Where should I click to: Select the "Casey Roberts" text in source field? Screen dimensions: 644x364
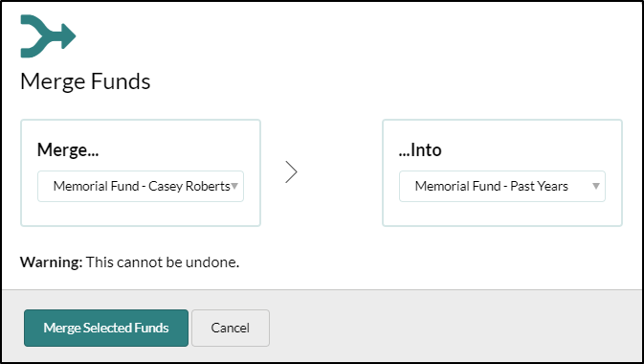189,187
